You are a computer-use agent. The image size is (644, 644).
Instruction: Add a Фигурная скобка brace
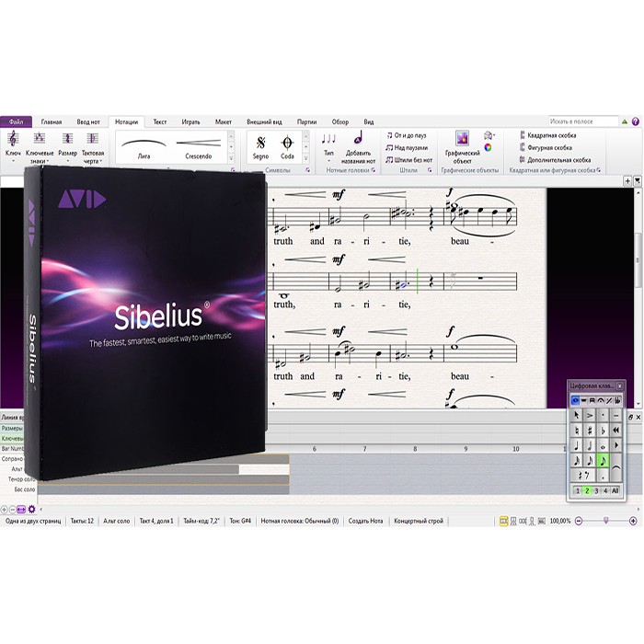click(x=546, y=147)
